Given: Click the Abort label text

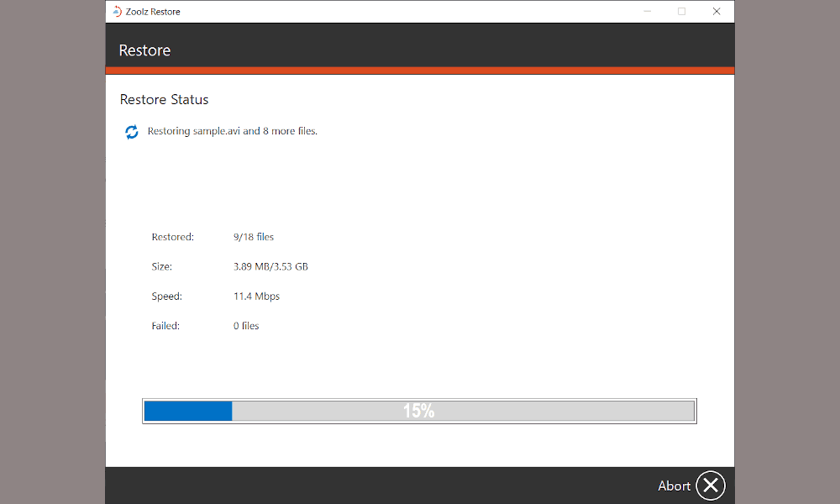Looking at the screenshot, I should click(674, 486).
